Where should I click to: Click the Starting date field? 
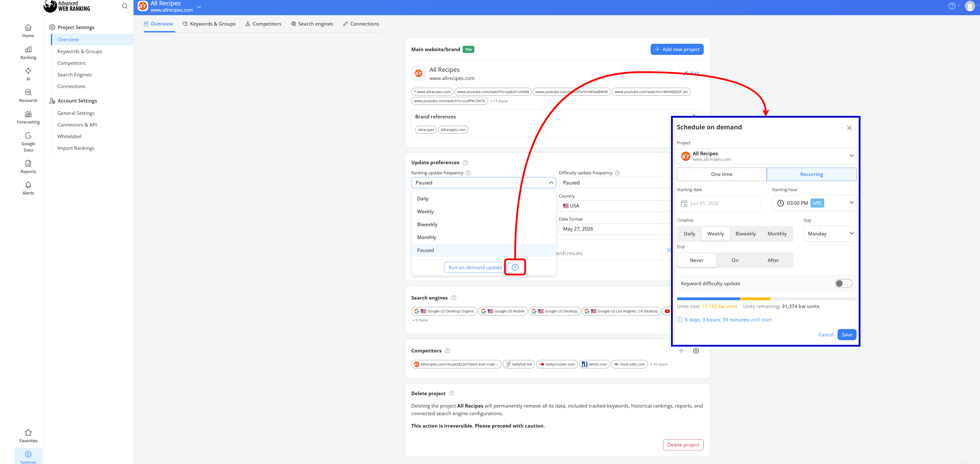pyautogui.click(x=719, y=203)
